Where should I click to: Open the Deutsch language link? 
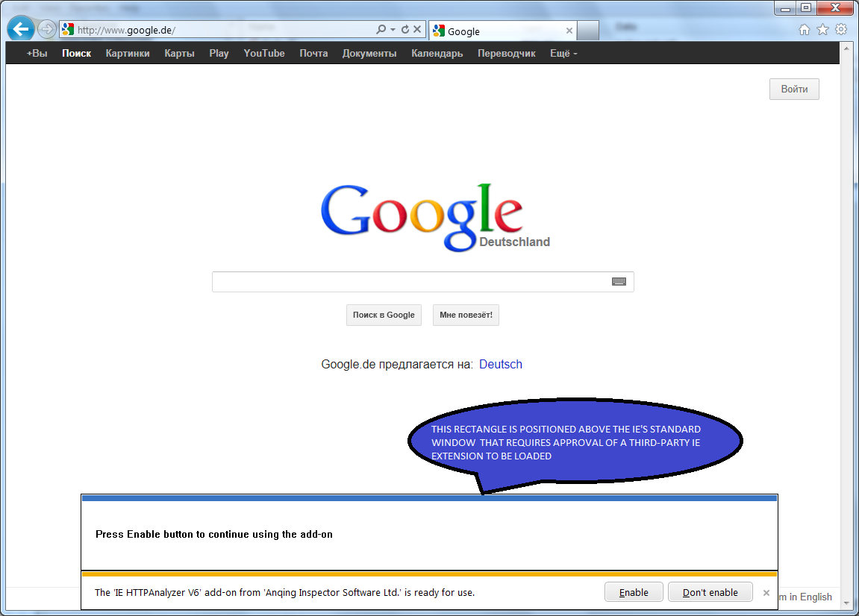[500, 364]
